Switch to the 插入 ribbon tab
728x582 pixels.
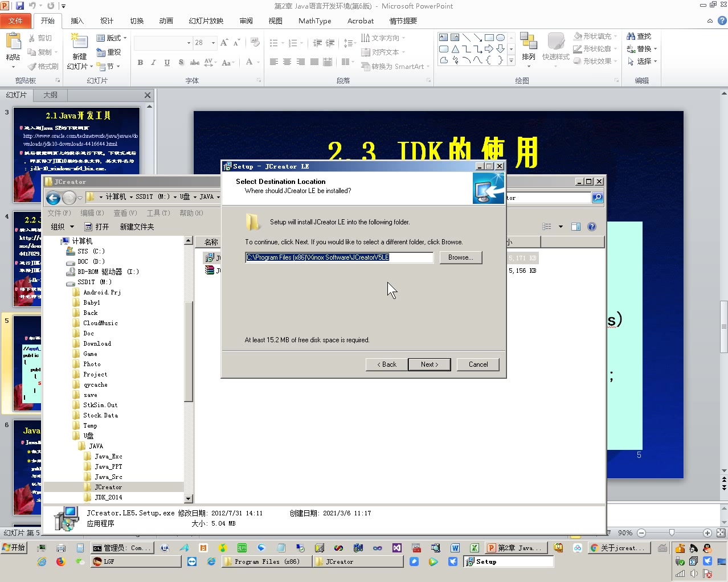pyautogui.click(x=77, y=21)
